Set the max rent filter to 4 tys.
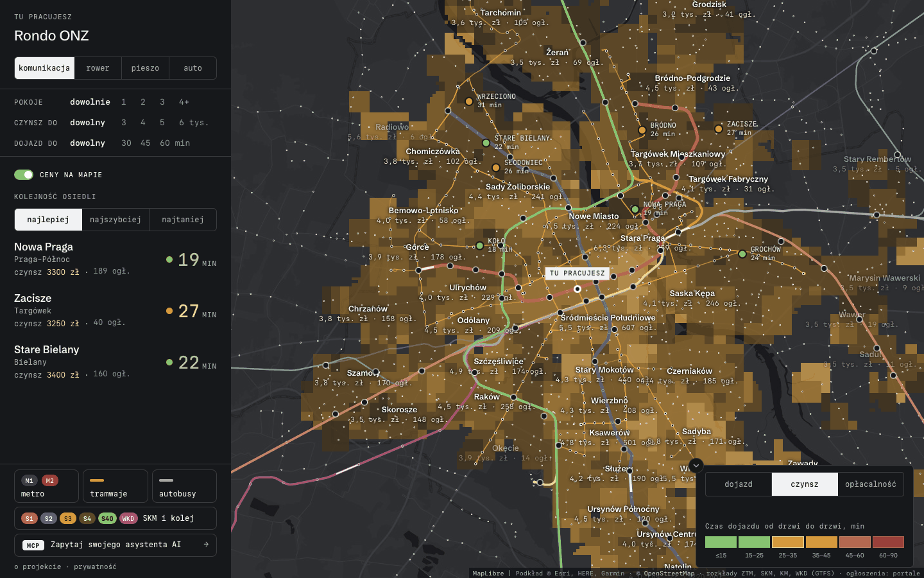The height and width of the screenshot is (578, 924). point(143,123)
